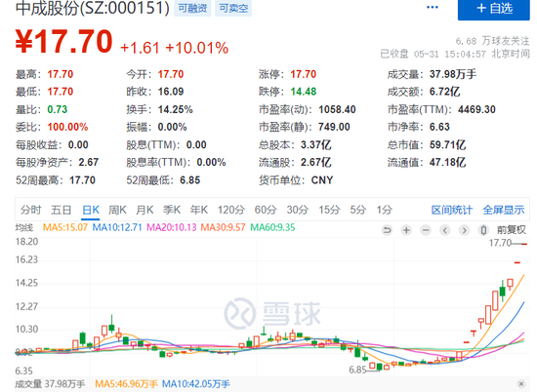Open the 年K chart tab
The width and height of the screenshot is (537, 392).
199,210
